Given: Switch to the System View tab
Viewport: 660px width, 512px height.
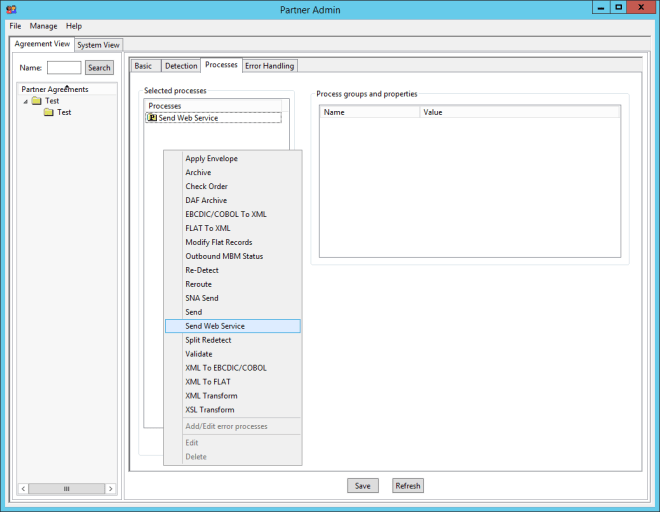Looking at the screenshot, I should click(98, 45).
